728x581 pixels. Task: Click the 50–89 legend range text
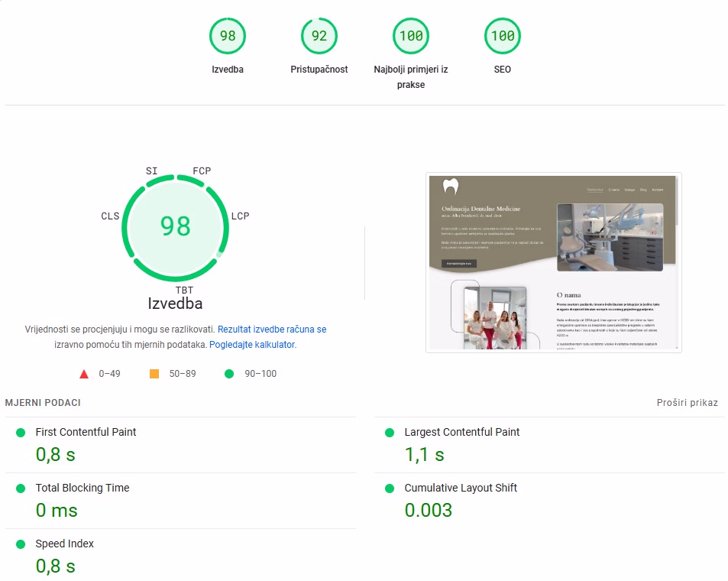coord(183,374)
